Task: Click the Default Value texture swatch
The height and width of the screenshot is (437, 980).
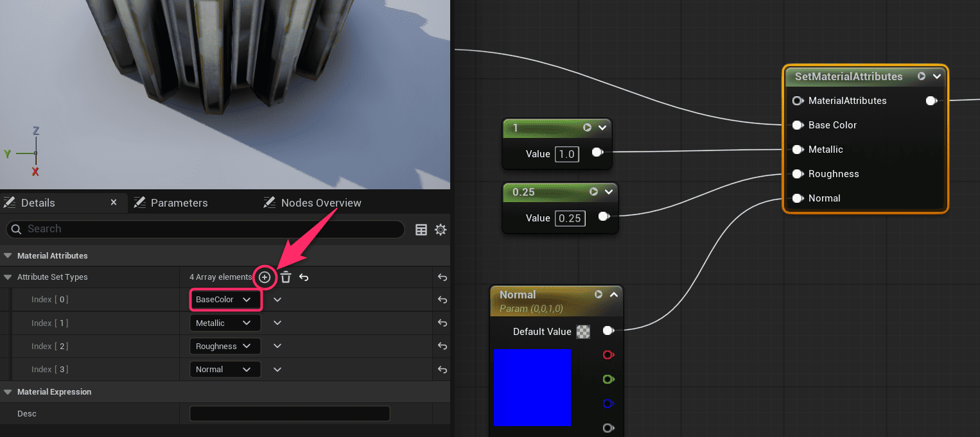Action: point(583,332)
